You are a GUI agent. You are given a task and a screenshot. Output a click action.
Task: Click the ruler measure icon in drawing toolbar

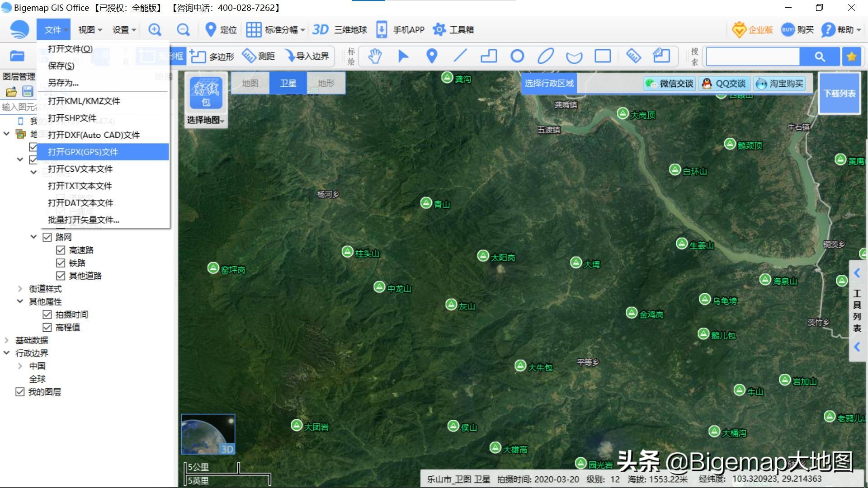pyautogui.click(x=633, y=56)
